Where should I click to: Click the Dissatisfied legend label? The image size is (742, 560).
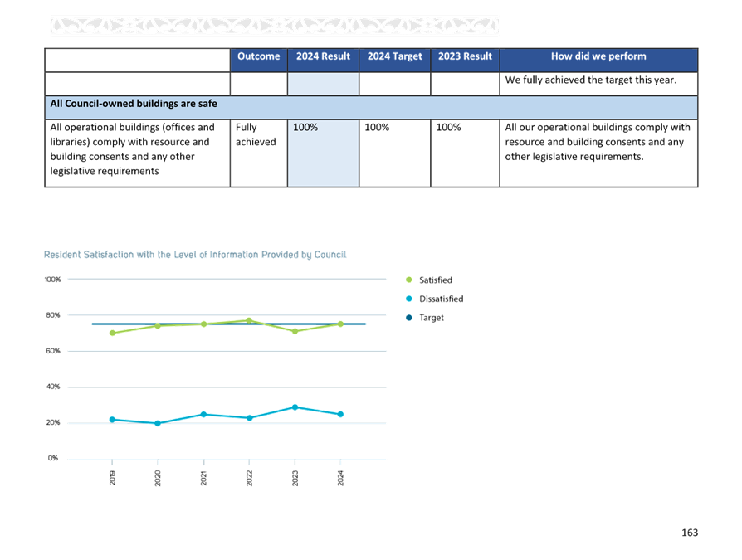[x=441, y=299]
